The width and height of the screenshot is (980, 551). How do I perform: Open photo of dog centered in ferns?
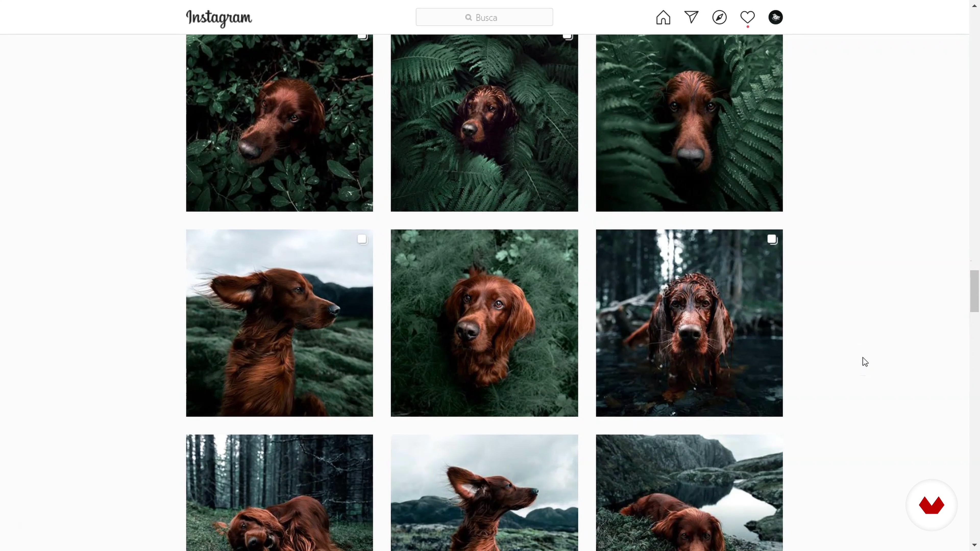click(x=484, y=123)
